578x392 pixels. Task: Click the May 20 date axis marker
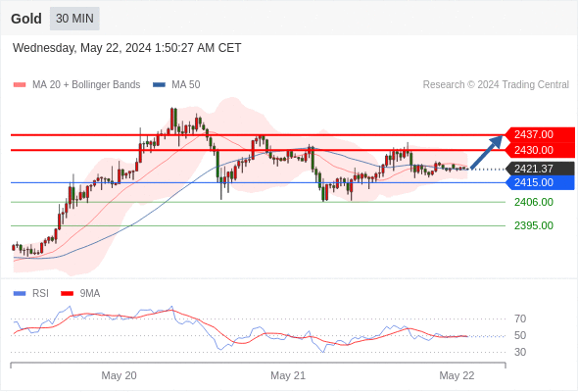click(119, 375)
